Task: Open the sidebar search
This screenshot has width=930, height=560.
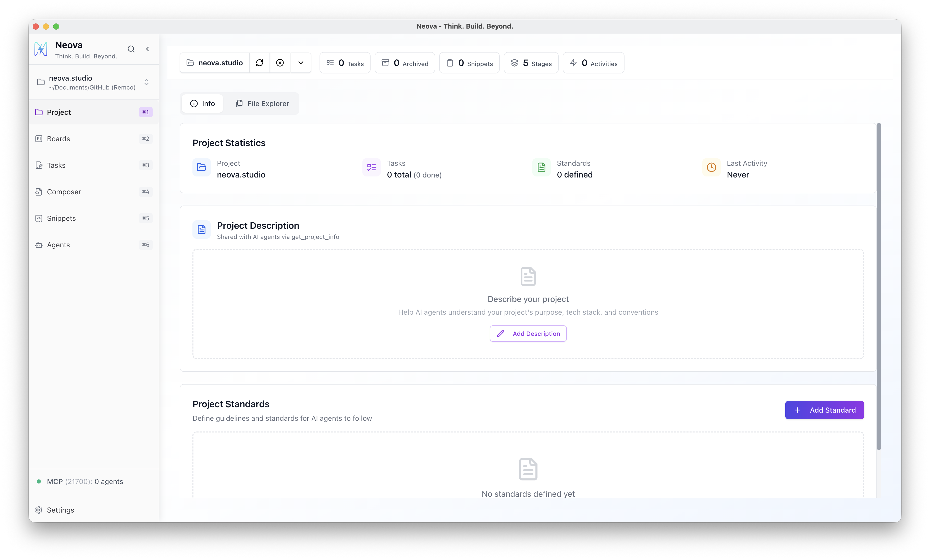Action: point(131,49)
